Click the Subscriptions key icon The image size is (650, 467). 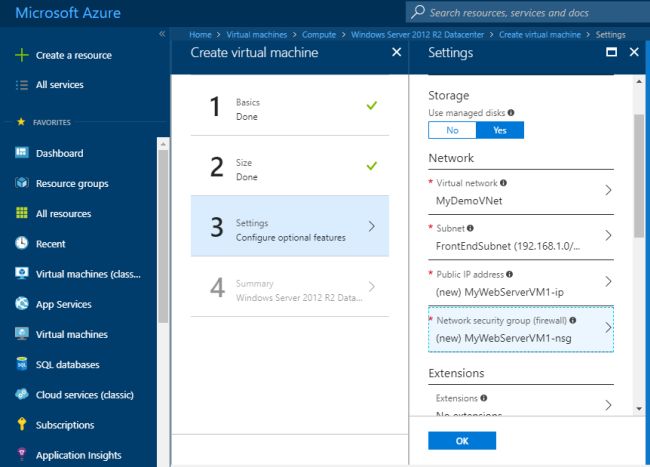(x=21, y=425)
